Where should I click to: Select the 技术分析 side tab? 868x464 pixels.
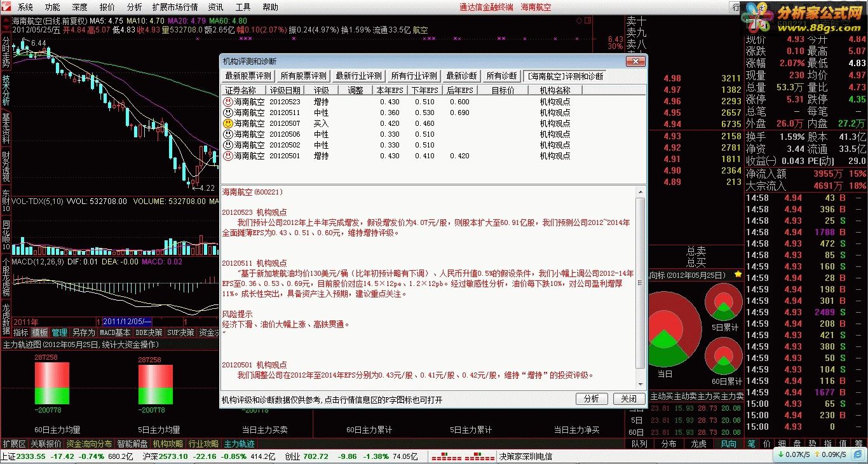pyautogui.click(x=6, y=90)
